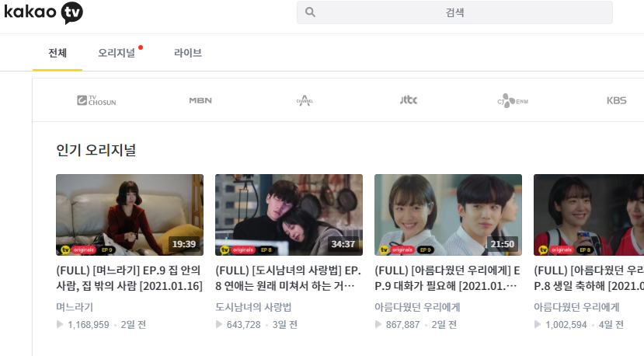This screenshot has height=356, width=644.
Task: Open the MBN channel logo
Action: tap(200, 100)
